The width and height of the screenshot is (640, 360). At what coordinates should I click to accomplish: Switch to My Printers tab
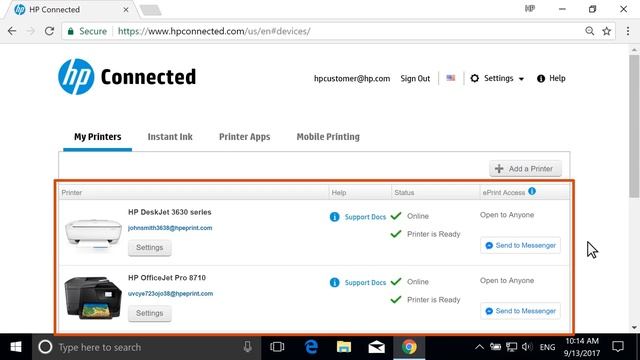click(98, 137)
